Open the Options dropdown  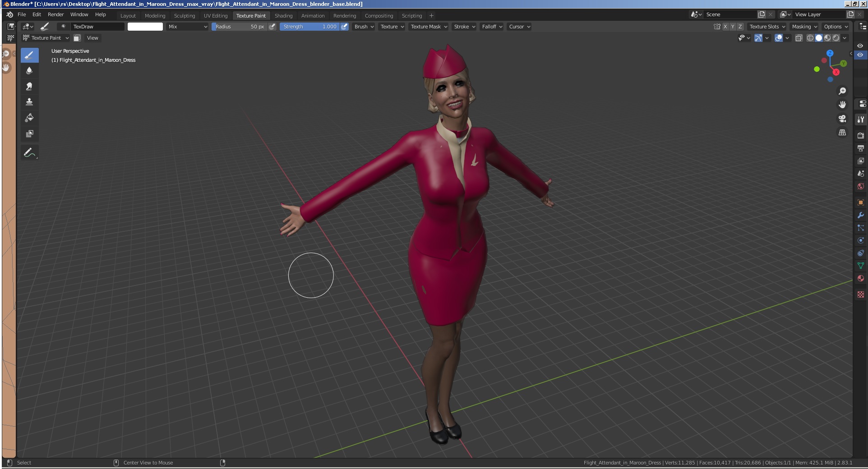point(836,27)
